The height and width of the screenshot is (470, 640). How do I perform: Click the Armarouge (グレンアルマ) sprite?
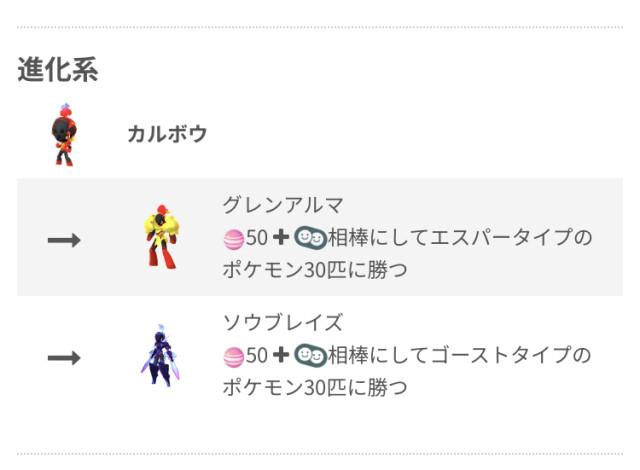pyautogui.click(x=161, y=237)
